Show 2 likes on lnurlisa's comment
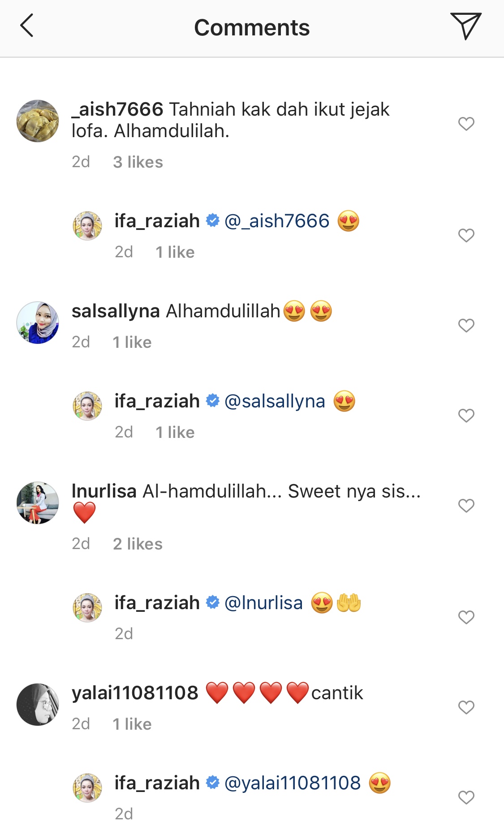 click(x=138, y=544)
